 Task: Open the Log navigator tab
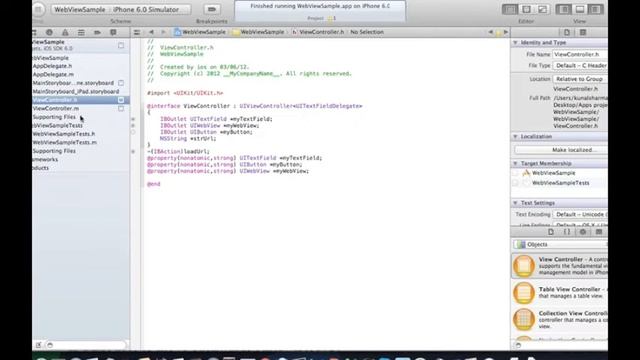click(x=113, y=32)
